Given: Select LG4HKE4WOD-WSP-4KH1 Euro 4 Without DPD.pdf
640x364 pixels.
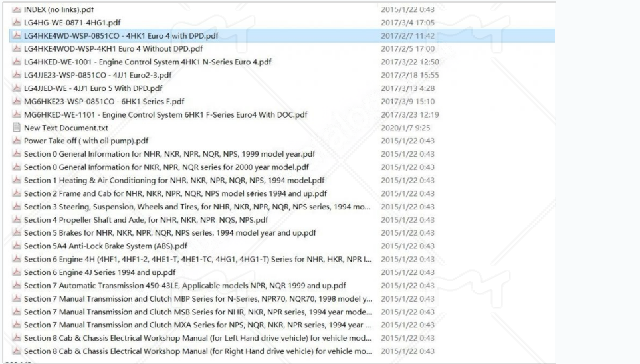Looking at the screenshot, I should (113, 48).
